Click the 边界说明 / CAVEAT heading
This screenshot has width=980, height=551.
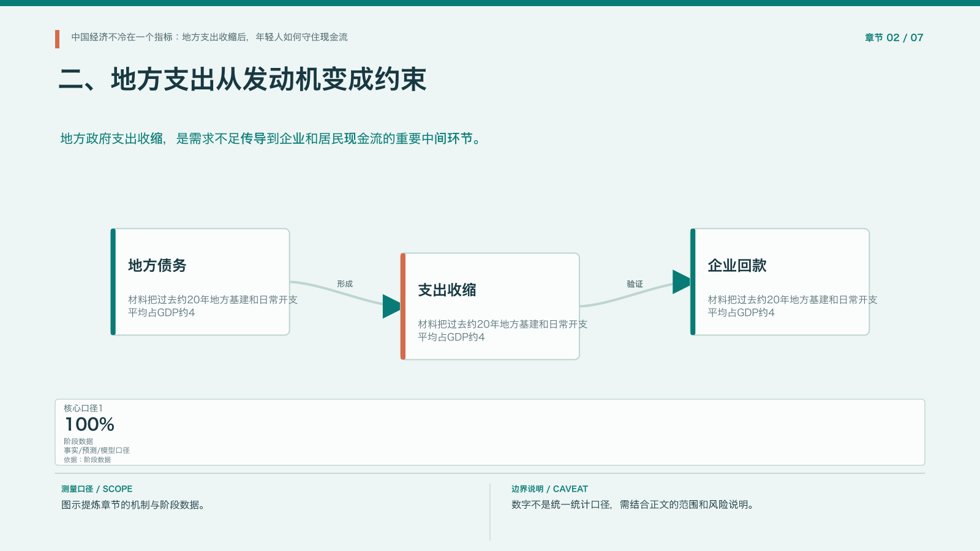click(549, 489)
